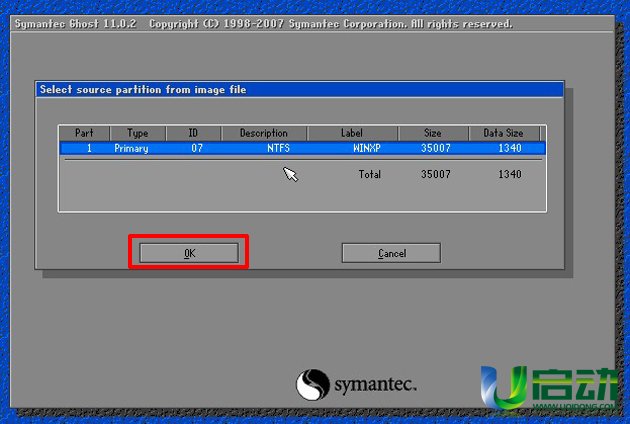The width and height of the screenshot is (630, 424).
Task: Click the Label column header
Action: coord(352,133)
